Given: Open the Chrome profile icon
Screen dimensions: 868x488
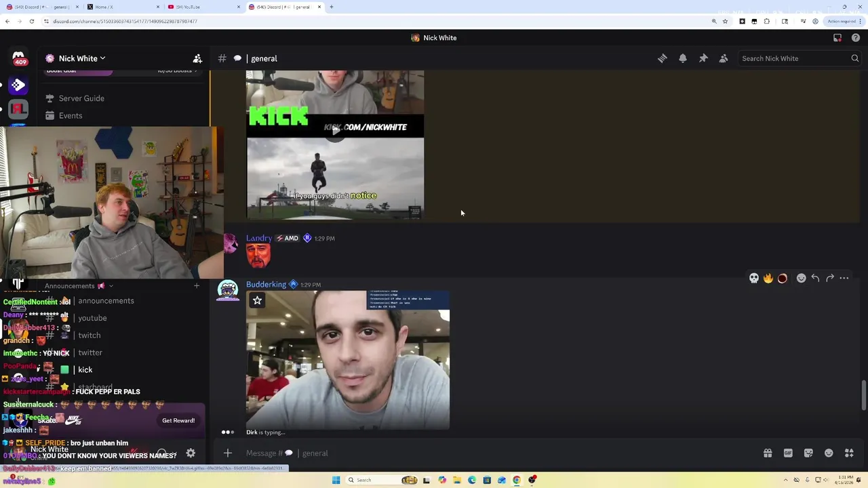Looking at the screenshot, I should (x=815, y=21).
